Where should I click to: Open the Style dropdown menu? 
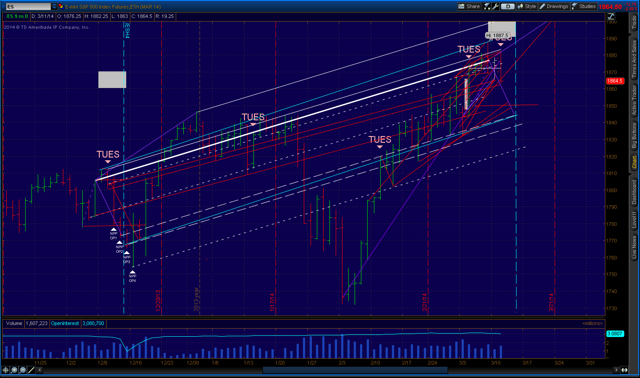pyautogui.click(x=527, y=7)
